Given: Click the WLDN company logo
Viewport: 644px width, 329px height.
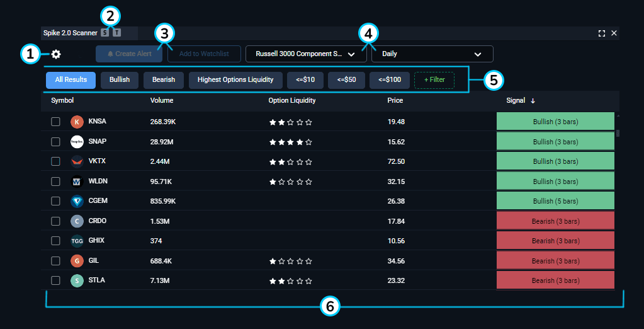Looking at the screenshot, I should [77, 182].
